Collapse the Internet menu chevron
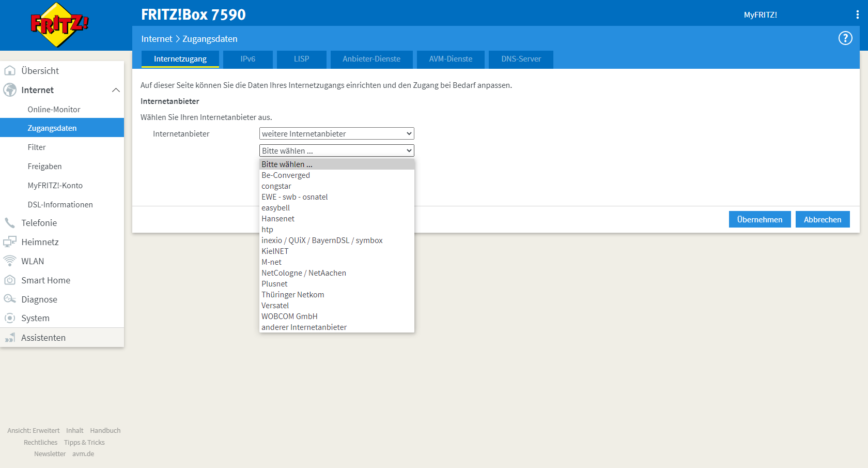Viewport: 868px width, 468px height. [116, 90]
